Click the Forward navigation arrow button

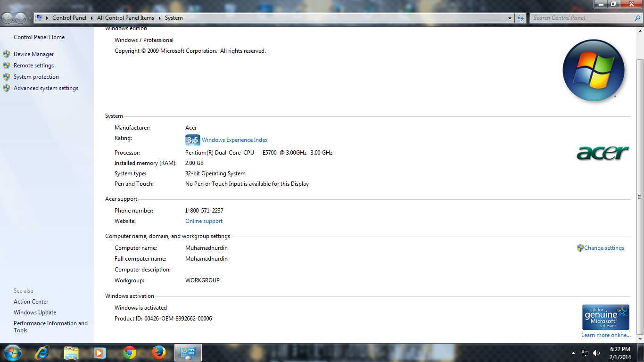(x=20, y=18)
